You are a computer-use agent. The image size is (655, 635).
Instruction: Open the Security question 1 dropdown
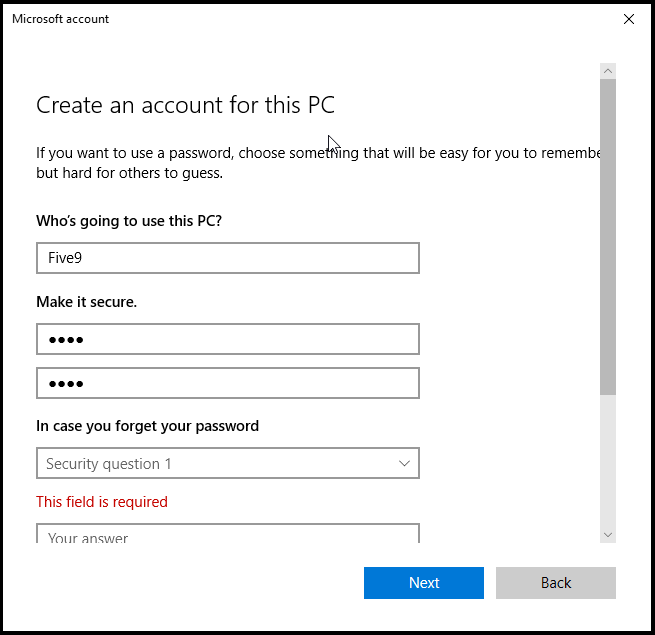228,463
